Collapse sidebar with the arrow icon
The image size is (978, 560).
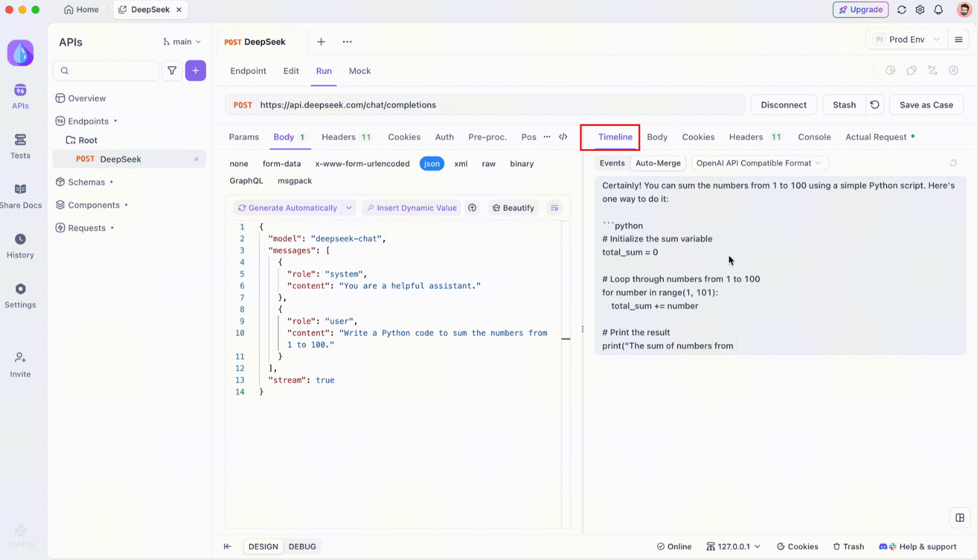pyautogui.click(x=228, y=546)
